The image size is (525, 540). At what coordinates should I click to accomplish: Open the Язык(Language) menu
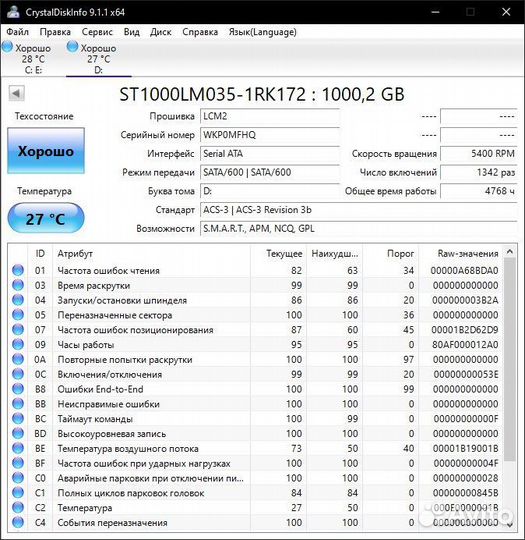(262, 32)
